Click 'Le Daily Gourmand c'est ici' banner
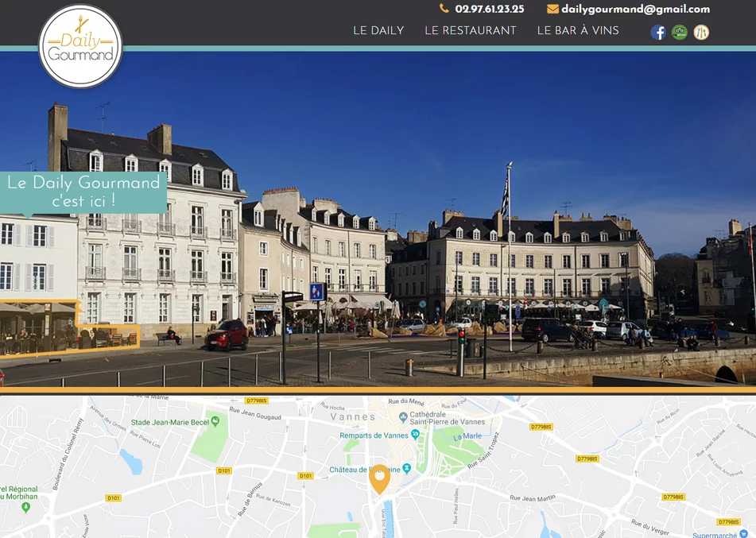Image resolution: width=756 pixels, height=538 pixels. [x=83, y=192]
